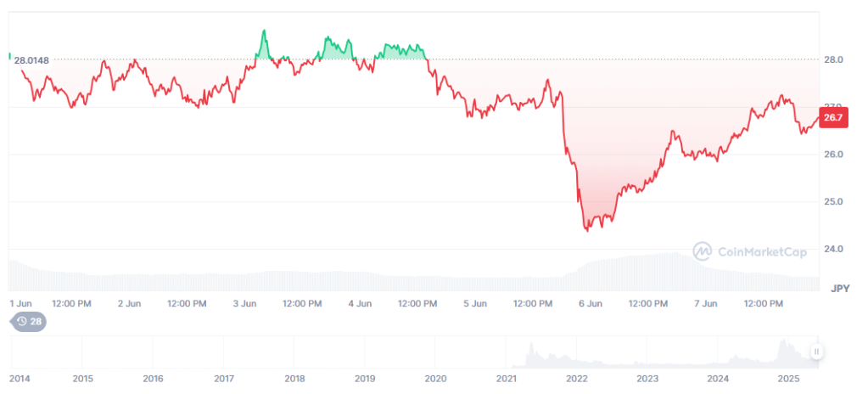
Task: Jump to 2020 on the year timeline
Action: (435, 378)
